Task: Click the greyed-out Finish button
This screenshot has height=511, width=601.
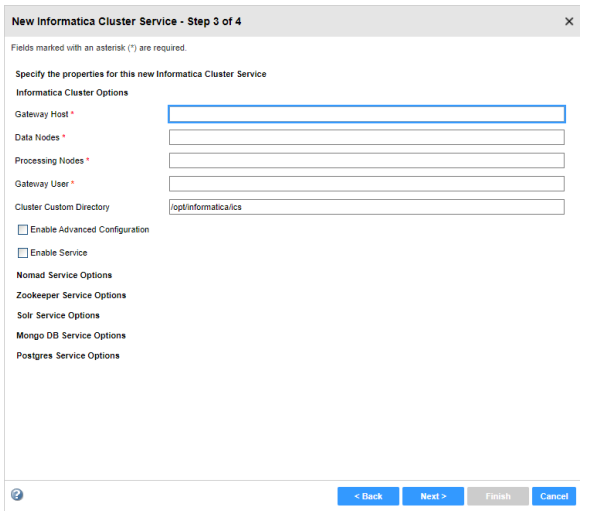Action: [498, 496]
